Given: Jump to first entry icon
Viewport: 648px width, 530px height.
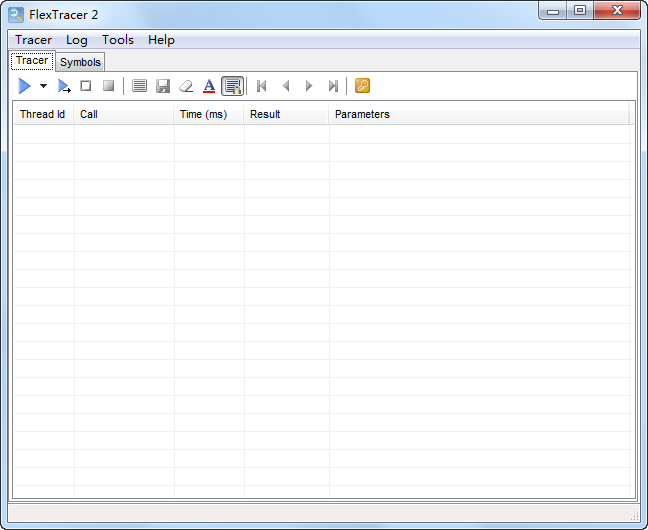Looking at the screenshot, I should coord(262,86).
